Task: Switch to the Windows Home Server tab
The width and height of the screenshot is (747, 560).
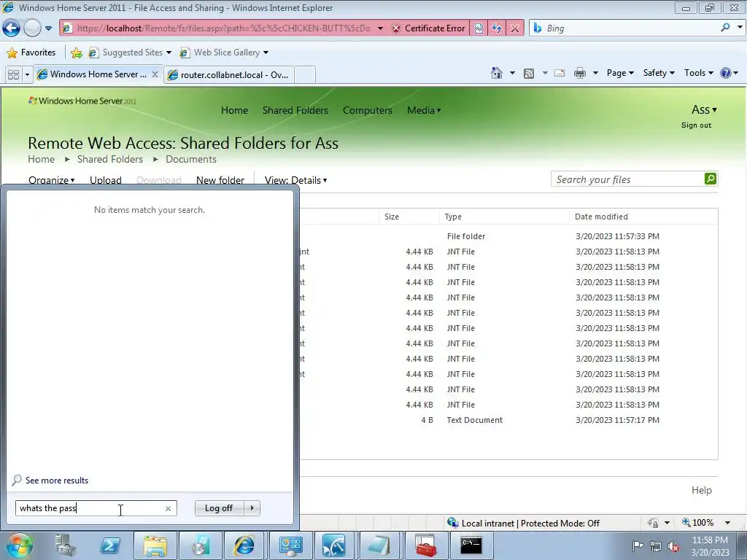Action: click(93, 74)
